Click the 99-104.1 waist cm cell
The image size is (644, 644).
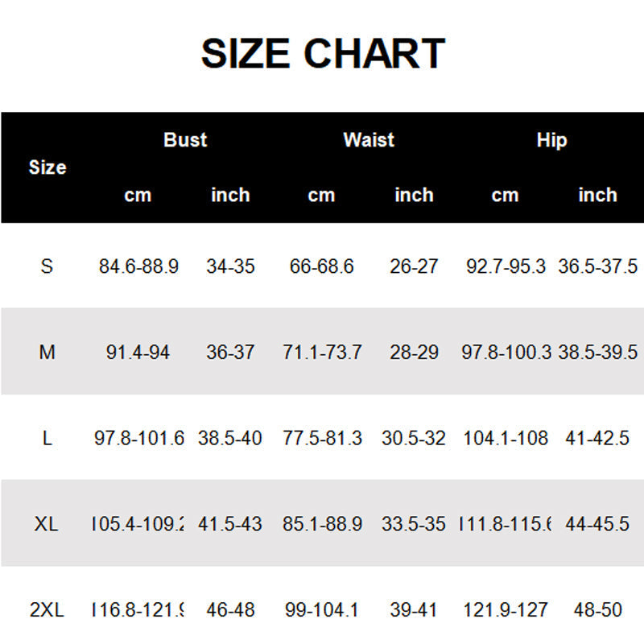click(322, 610)
